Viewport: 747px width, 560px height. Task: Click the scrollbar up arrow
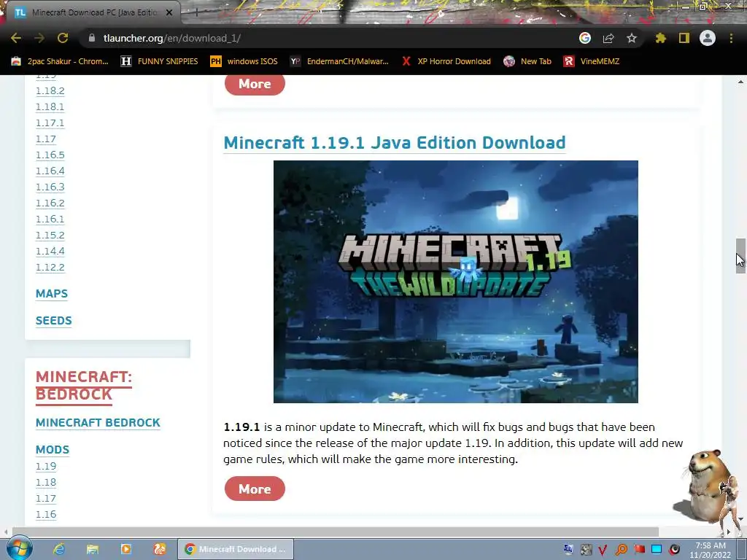(740, 82)
